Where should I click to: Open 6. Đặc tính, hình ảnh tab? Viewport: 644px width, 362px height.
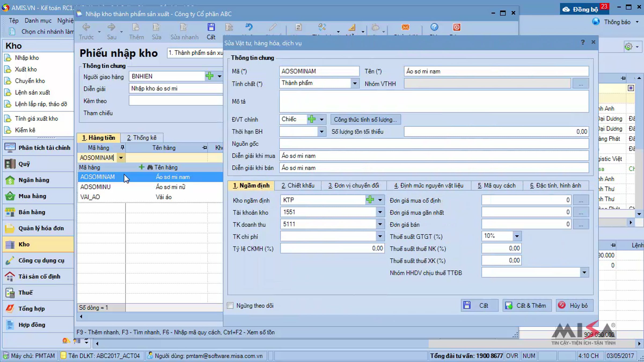click(555, 186)
